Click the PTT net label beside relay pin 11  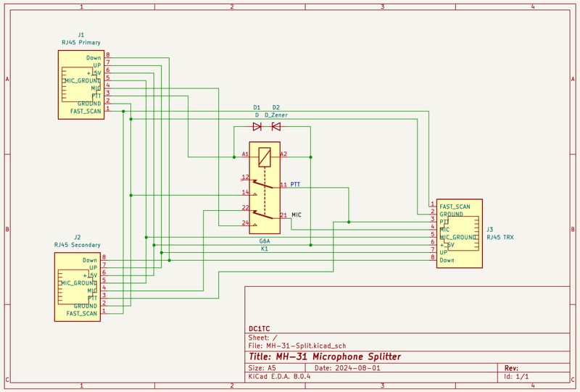click(x=295, y=185)
